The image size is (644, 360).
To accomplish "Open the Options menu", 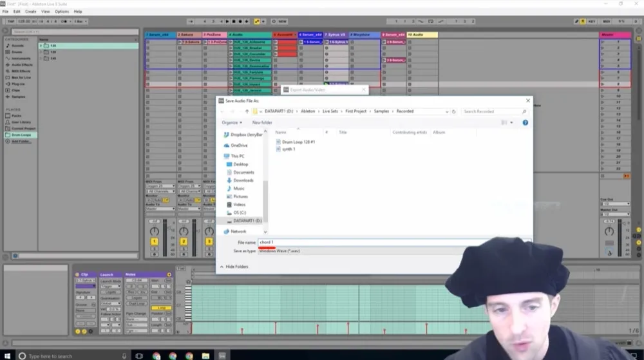I will [62, 12].
